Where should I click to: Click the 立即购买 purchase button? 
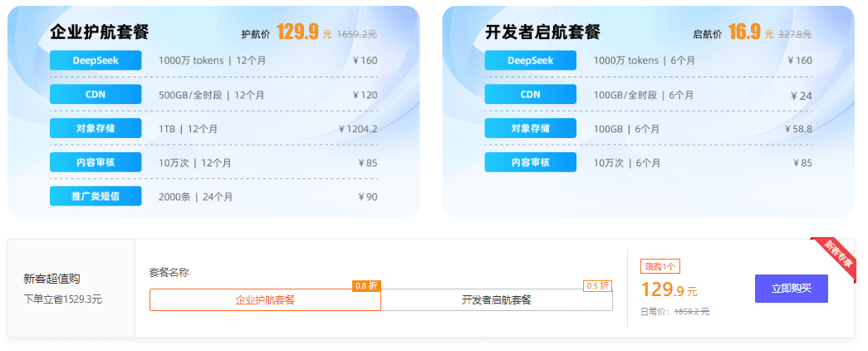791,289
